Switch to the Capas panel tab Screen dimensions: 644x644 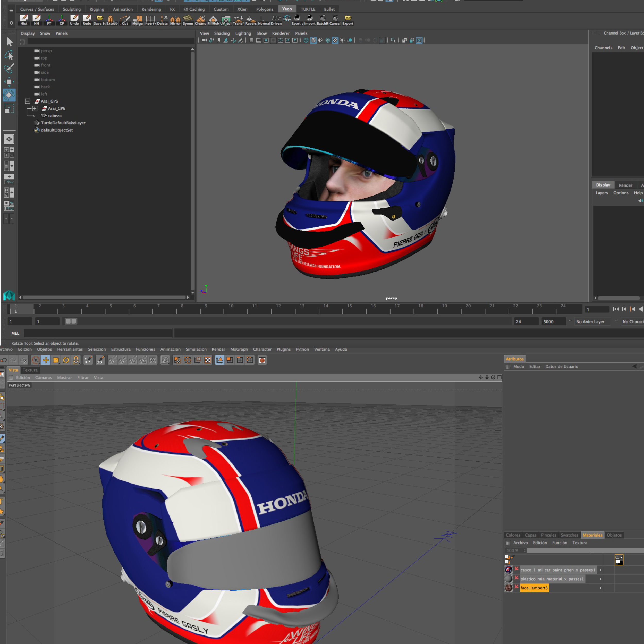(x=530, y=535)
